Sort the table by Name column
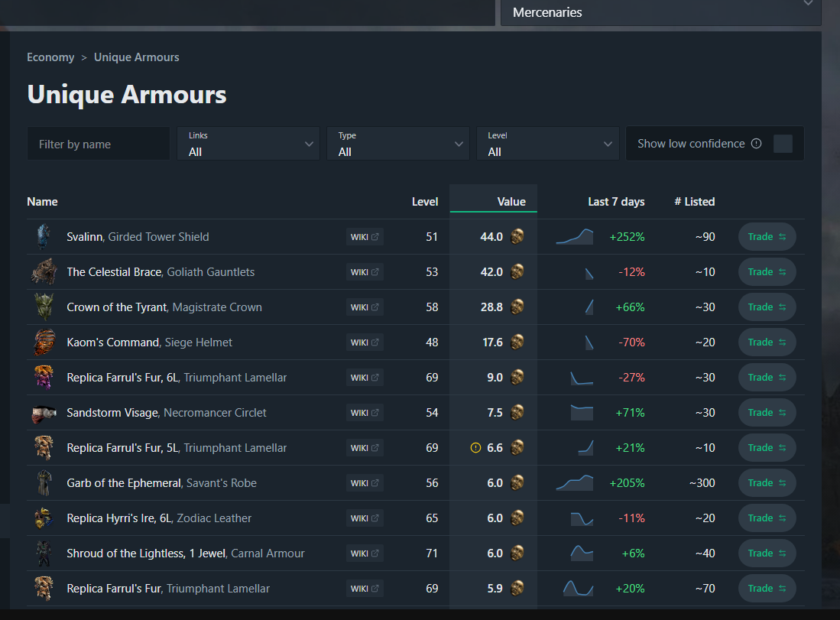840x620 pixels. (x=42, y=202)
